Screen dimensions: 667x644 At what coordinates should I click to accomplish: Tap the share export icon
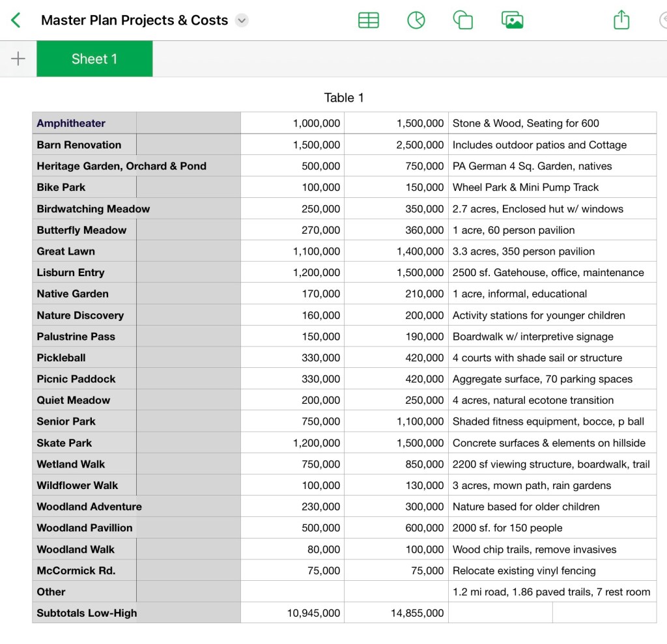(x=621, y=20)
